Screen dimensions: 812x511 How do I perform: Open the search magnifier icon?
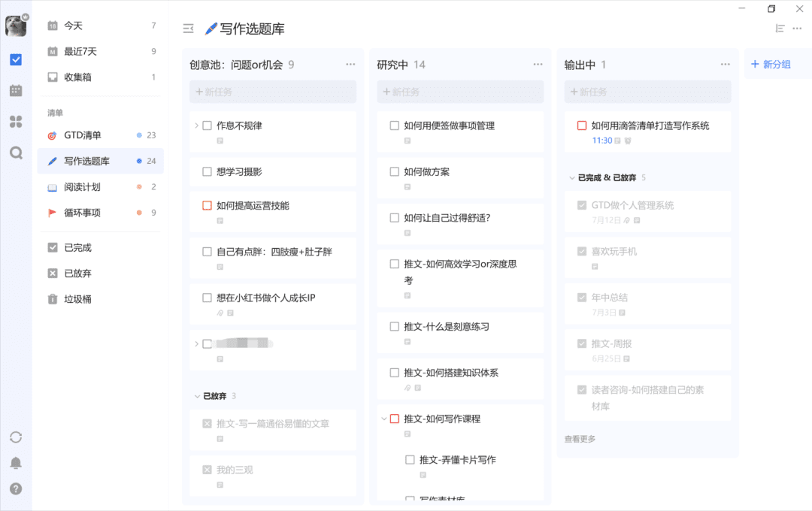pyautogui.click(x=16, y=153)
